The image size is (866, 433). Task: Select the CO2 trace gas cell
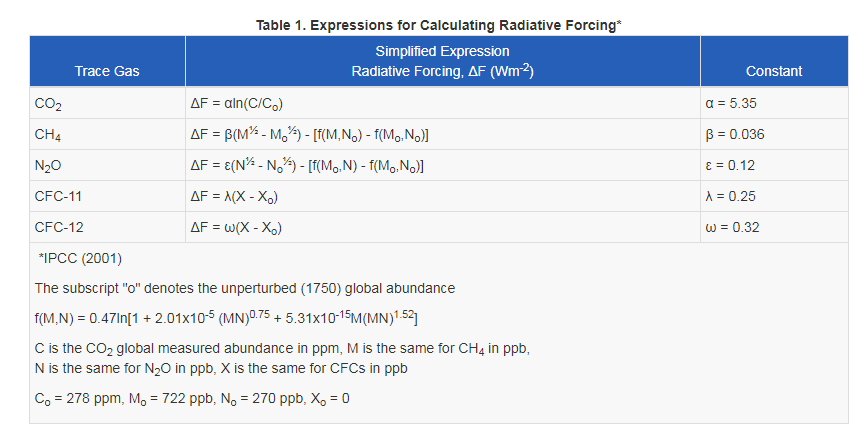click(48, 104)
